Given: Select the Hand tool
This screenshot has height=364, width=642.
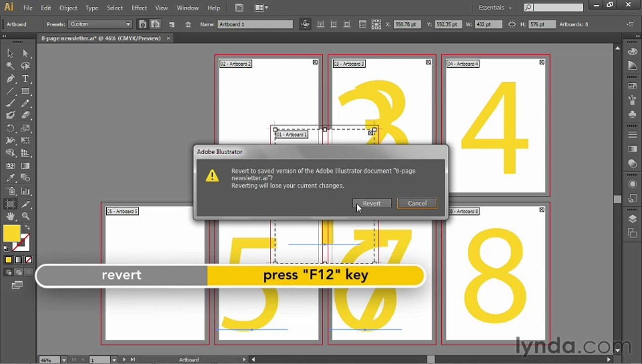Looking at the screenshot, I should (10, 216).
